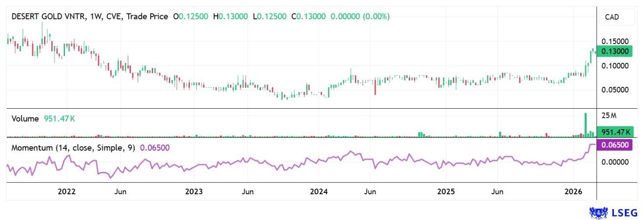The height and width of the screenshot is (220, 644).
Task: Click the green 951.47K volume axis tag
Action: tap(615, 132)
